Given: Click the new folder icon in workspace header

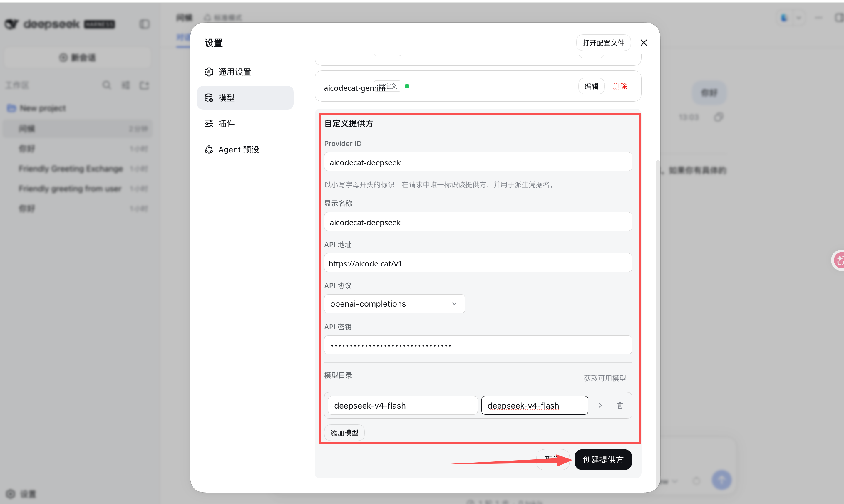Looking at the screenshot, I should click(144, 85).
